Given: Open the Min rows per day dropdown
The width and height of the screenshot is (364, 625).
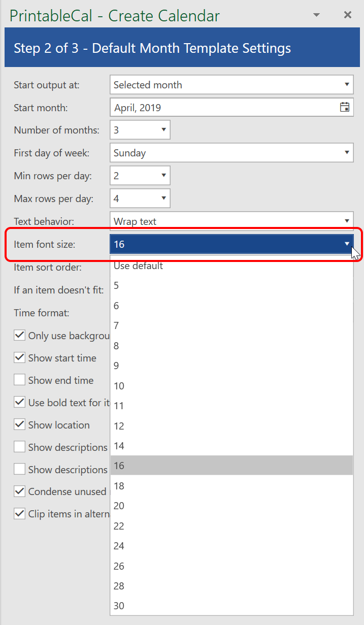Looking at the screenshot, I should coord(163,176).
